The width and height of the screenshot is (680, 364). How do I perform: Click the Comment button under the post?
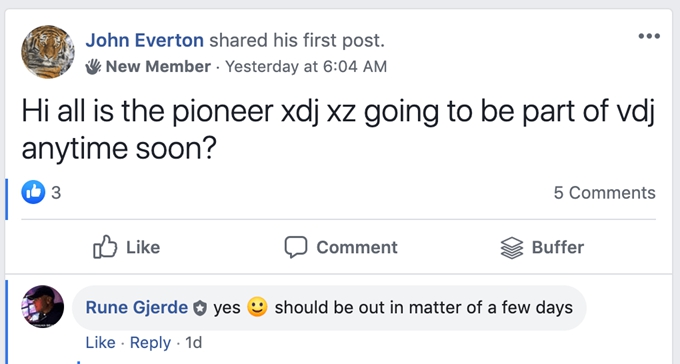click(341, 247)
